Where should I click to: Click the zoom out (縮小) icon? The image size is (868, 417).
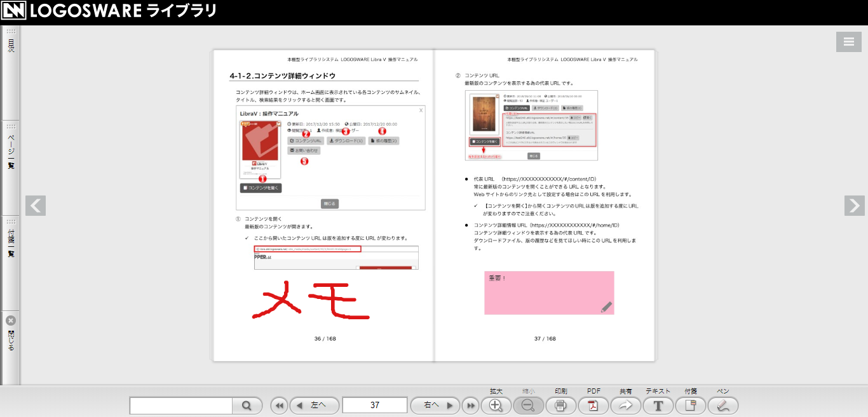[x=528, y=405]
